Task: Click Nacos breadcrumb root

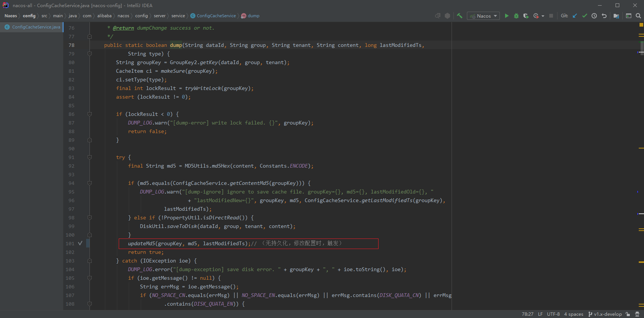Action: tap(10, 16)
